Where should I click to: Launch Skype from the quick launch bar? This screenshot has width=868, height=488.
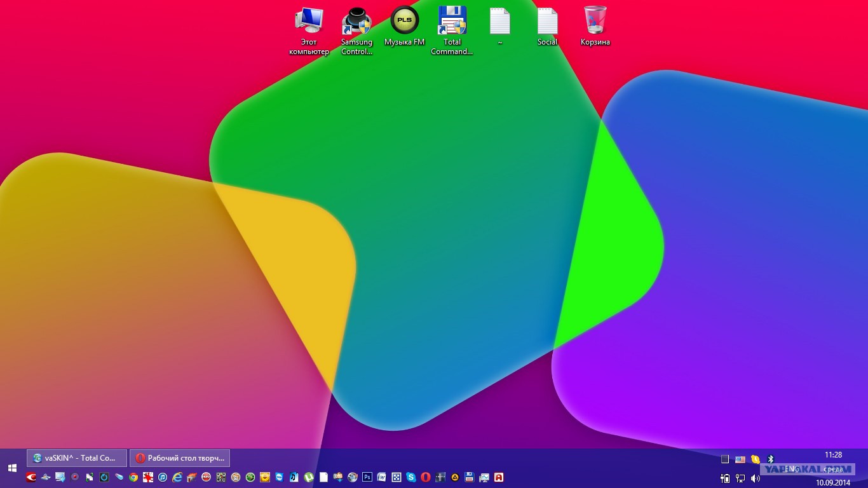coord(411,477)
